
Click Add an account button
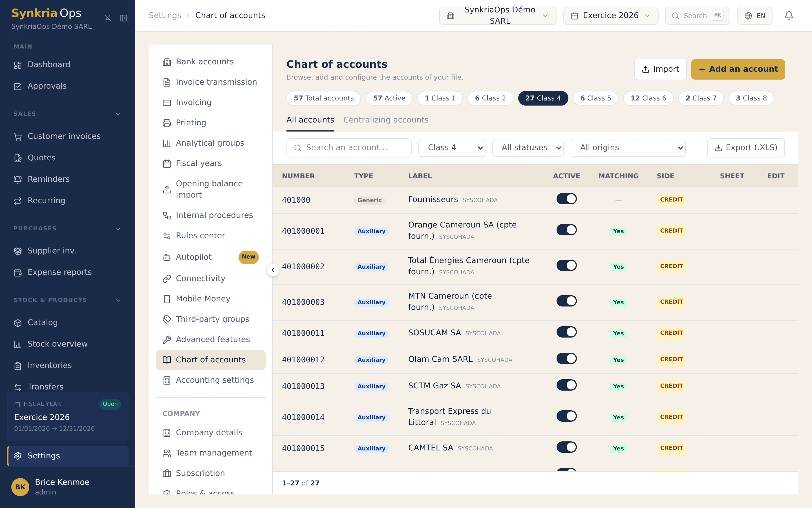pyautogui.click(x=738, y=69)
